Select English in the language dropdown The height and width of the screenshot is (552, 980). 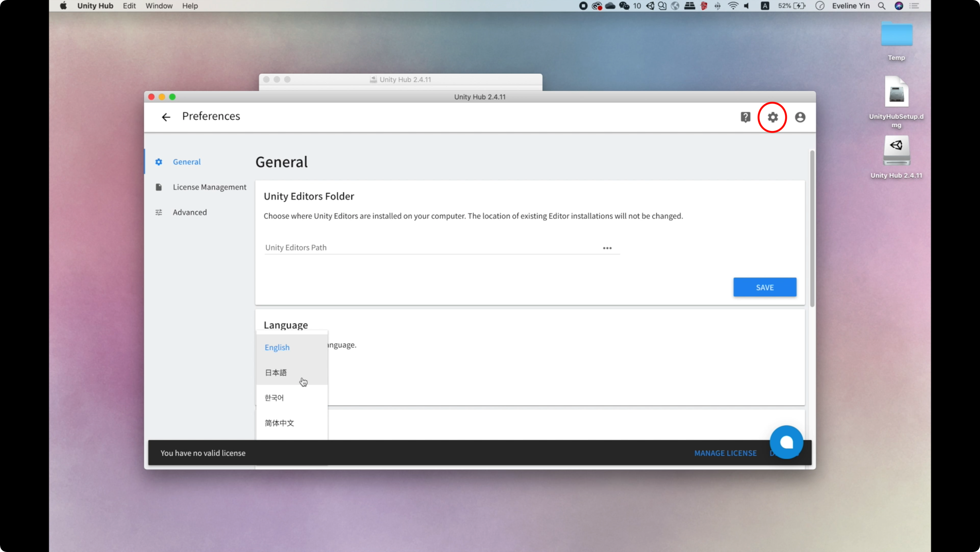click(x=277, y=347)
